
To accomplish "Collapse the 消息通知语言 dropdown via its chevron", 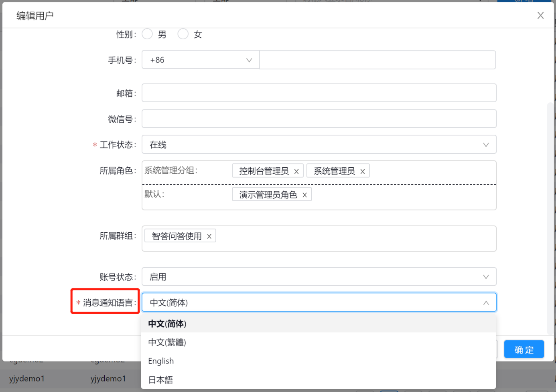I will click(486, 302).
